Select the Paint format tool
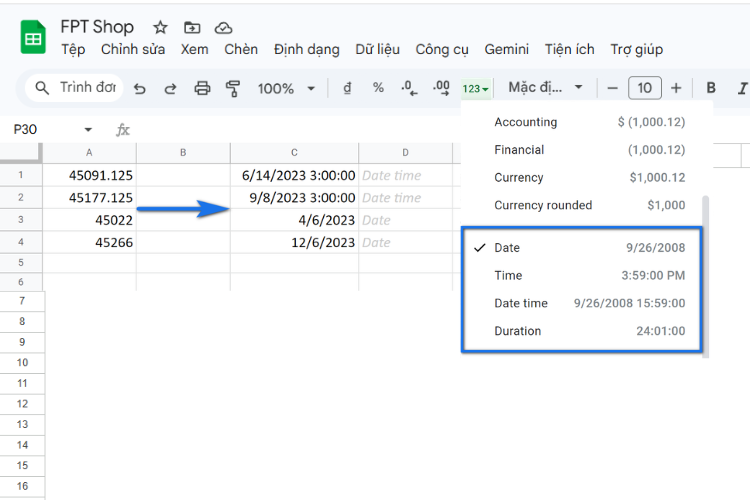The image size is (750, 500). click(233, 89)
